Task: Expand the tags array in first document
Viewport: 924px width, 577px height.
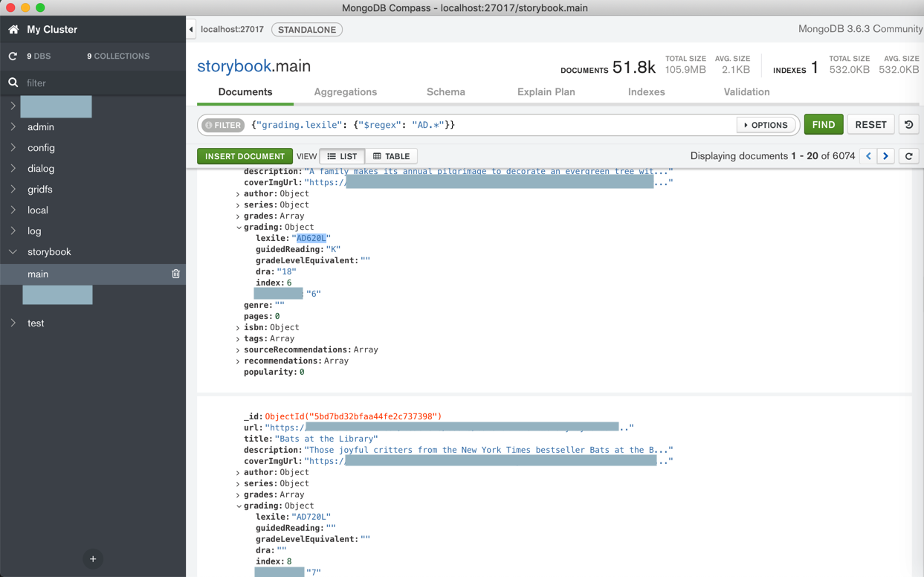Action: 239,339
